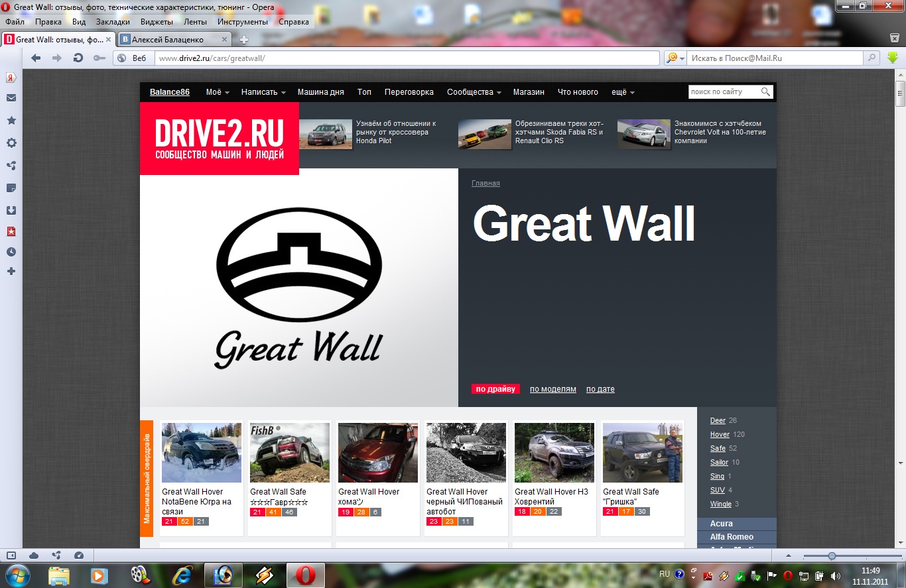906x588 pixels.
Task: Open Opera Unite panel in sidebar
Action: tap(11, 166)
